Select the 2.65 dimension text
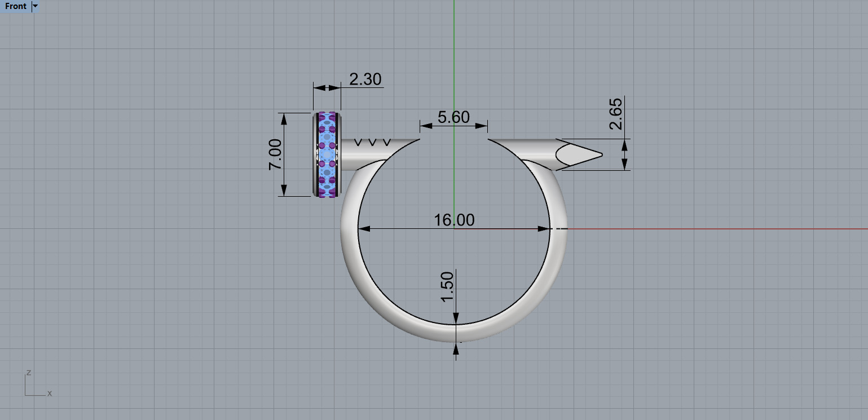 [x=616, y=114]
